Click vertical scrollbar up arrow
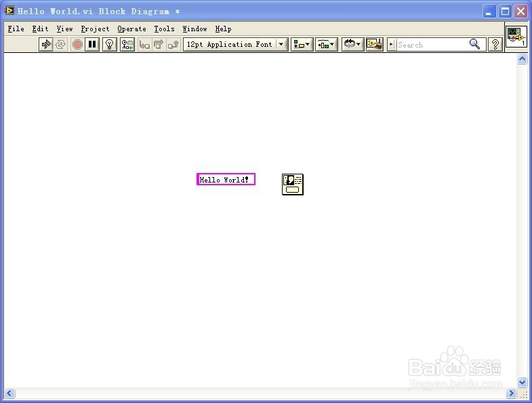The image size is (532, 403). (x=522, y=59)
